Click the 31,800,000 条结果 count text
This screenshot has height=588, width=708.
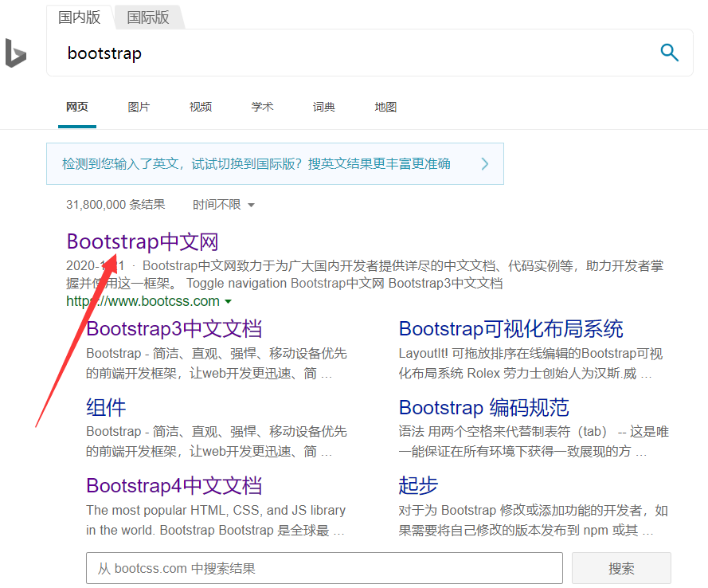[x=115, y=205]
